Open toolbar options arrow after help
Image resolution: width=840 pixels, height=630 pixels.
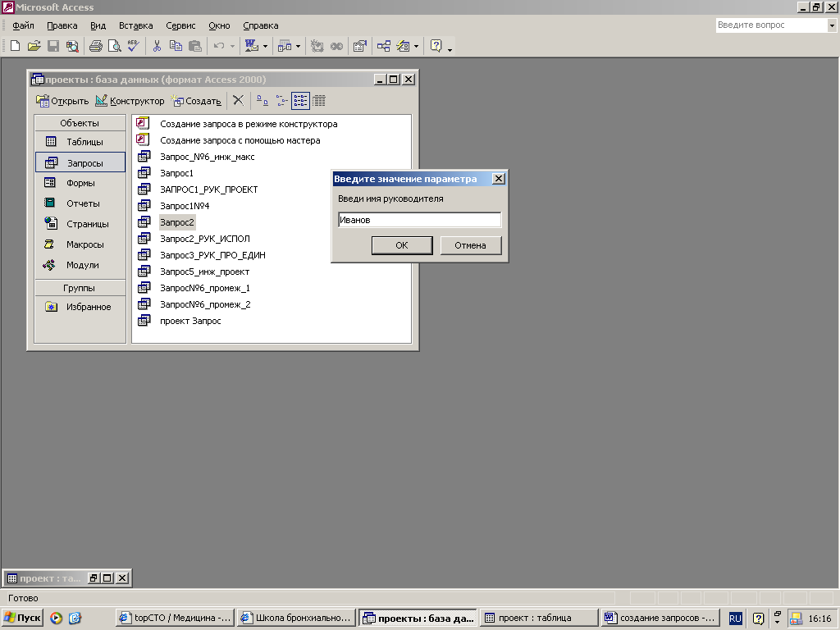pos(450,48)
